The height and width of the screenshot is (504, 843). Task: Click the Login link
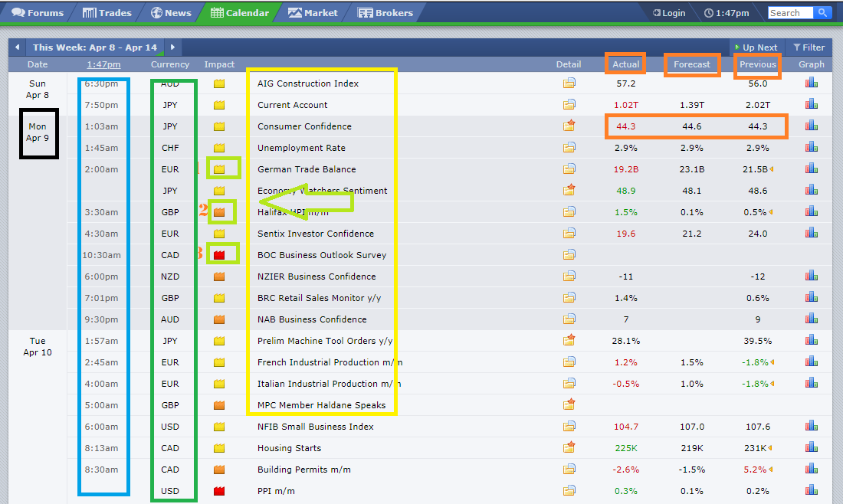669,13
